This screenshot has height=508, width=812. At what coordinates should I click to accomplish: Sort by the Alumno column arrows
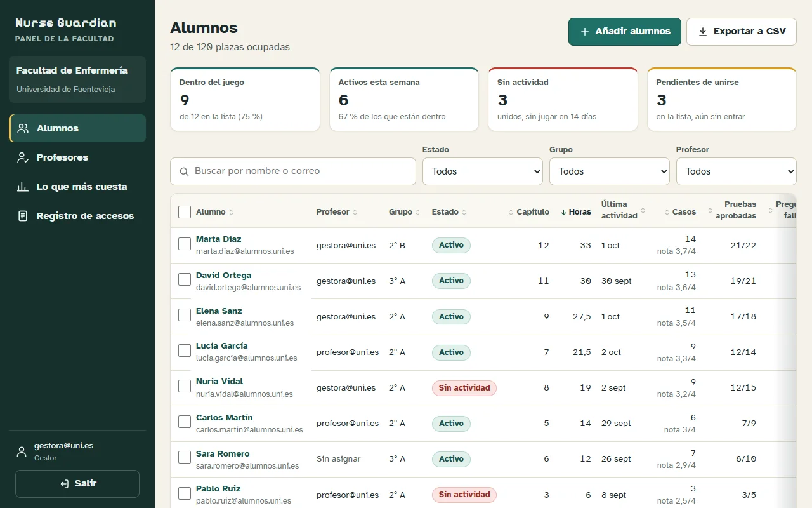click(231, 212)
